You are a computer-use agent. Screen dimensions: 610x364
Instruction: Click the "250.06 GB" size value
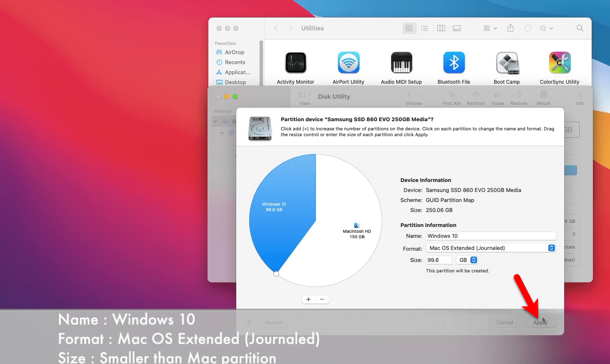pyautogui.click(x=439, y=210)
